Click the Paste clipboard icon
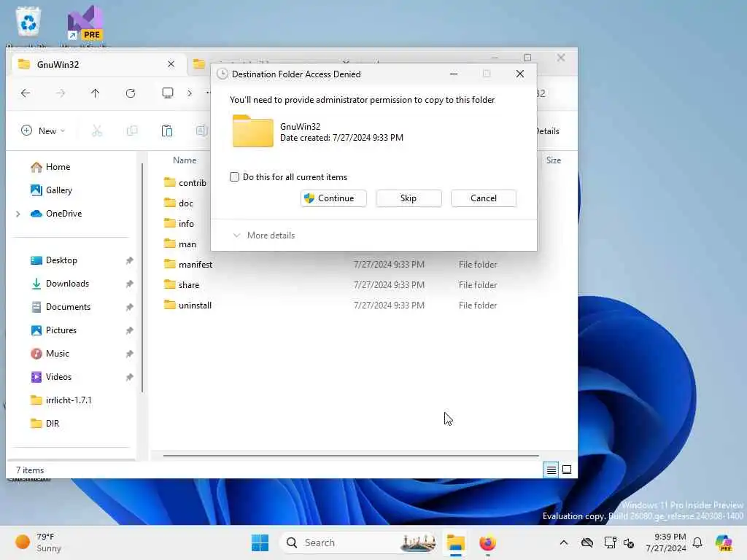 pos(167,131)
